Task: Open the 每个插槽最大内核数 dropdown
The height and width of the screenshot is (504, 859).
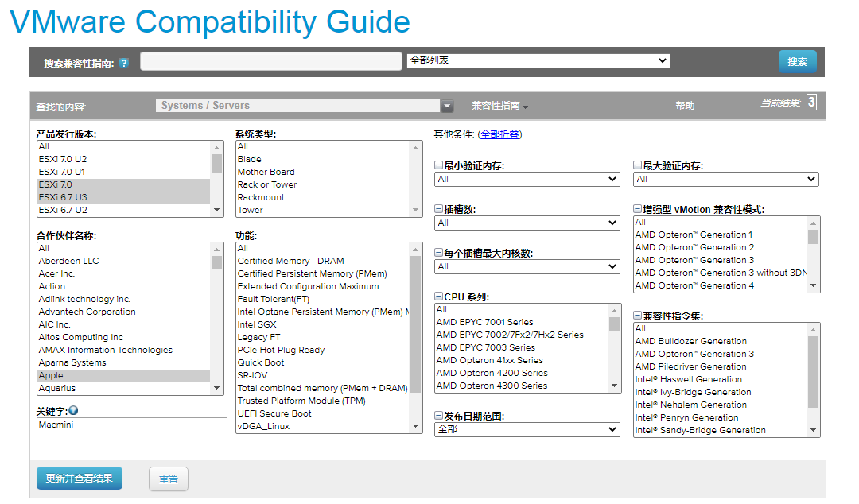Action: (x=527, y=267)
